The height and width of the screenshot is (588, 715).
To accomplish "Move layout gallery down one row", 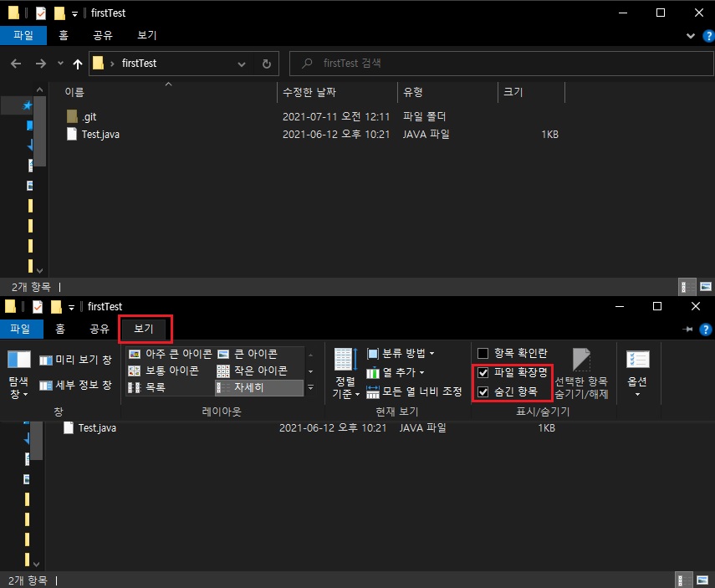I will [310, 371].
